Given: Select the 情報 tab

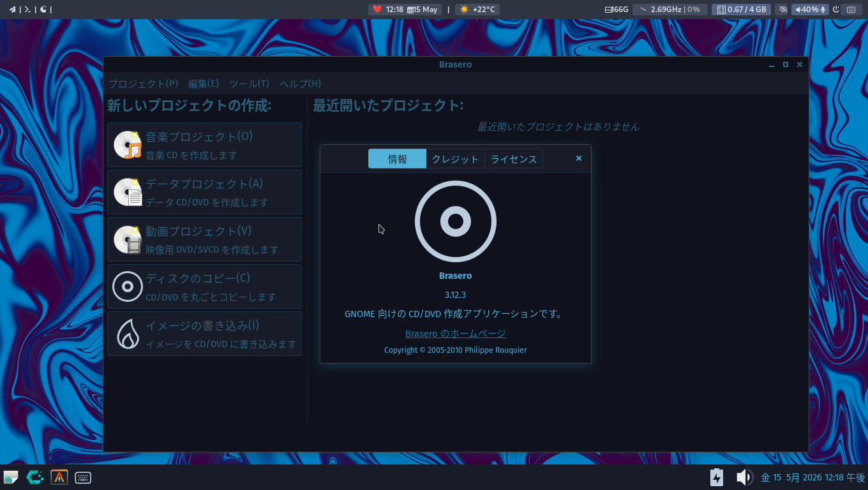Looking at the screenshot, I should click(x=397, y=159).
